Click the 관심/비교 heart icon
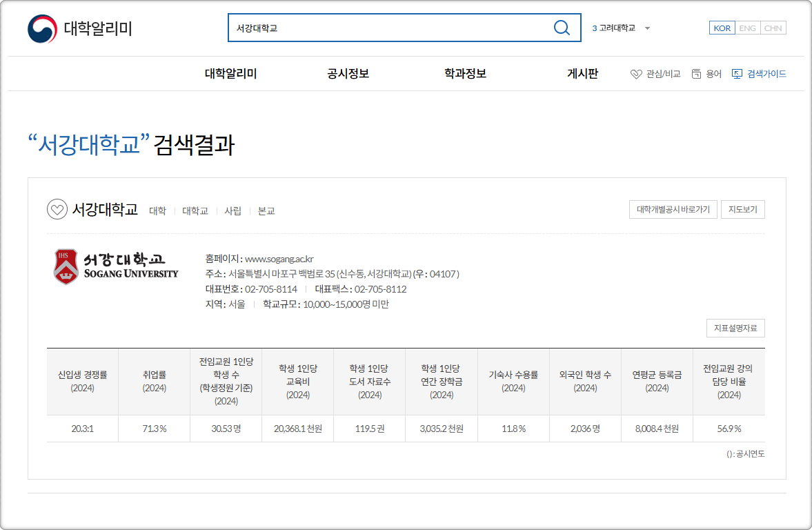Screen dimensions: 812x530 pyautogui.click(x=636, y=74)
